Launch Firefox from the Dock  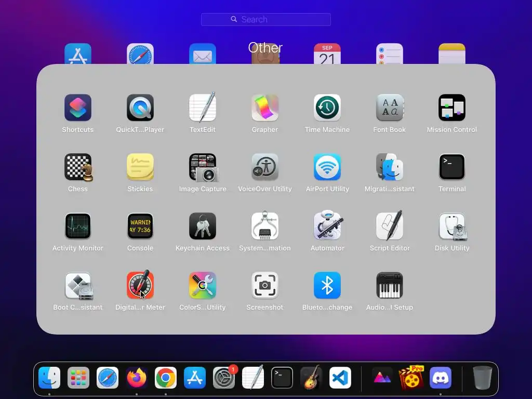(x=137, y=378)
